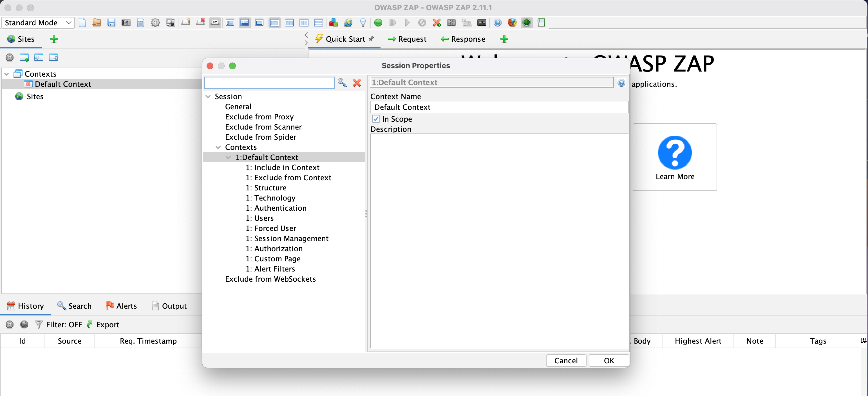The width and height of the screenshot is (868, 396).
Task: Click the Manage Add-ons colored blocks icon
Action: pos(333,23)
